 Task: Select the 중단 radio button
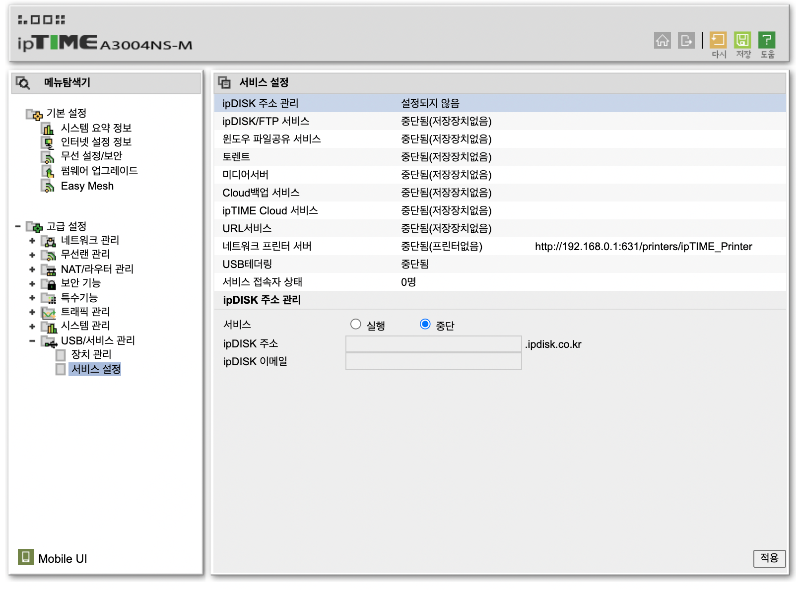(x=424, y=324)
